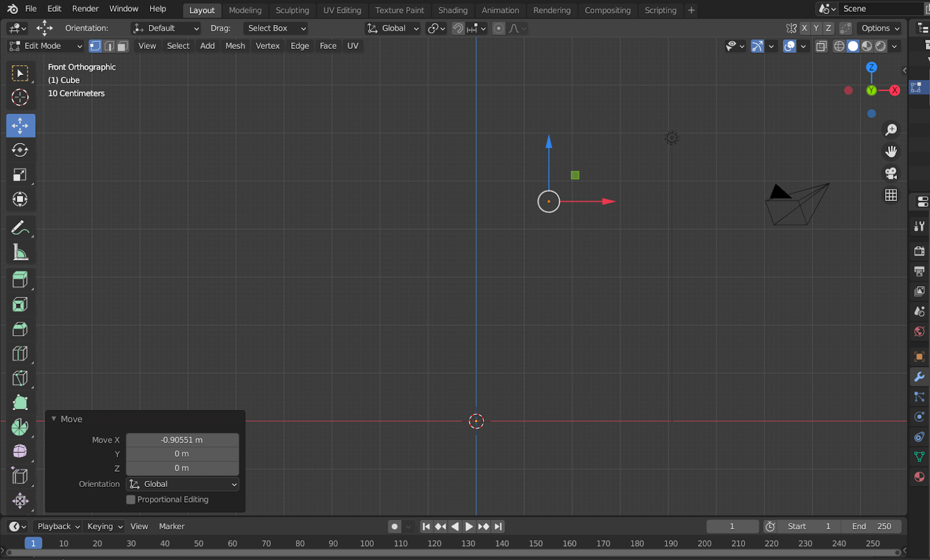Select the Transform tool
Image resolution: width=930 pixels, height=560 pixels.
pos(20,199)
